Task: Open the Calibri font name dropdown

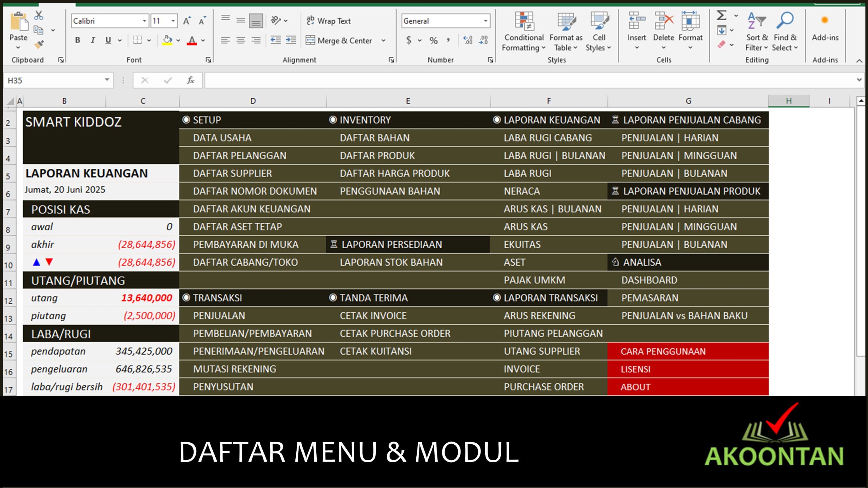Action: coord(144,21)
